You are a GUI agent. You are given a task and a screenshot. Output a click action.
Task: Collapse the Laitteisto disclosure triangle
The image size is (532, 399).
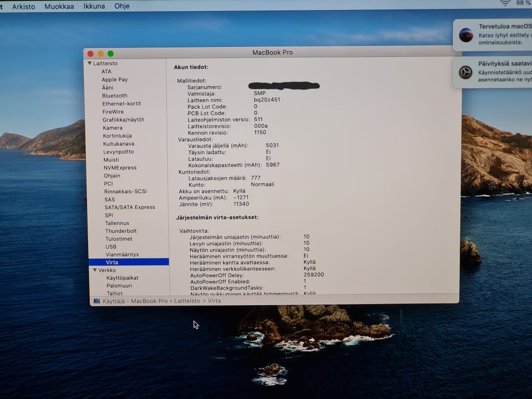point(90,63)
